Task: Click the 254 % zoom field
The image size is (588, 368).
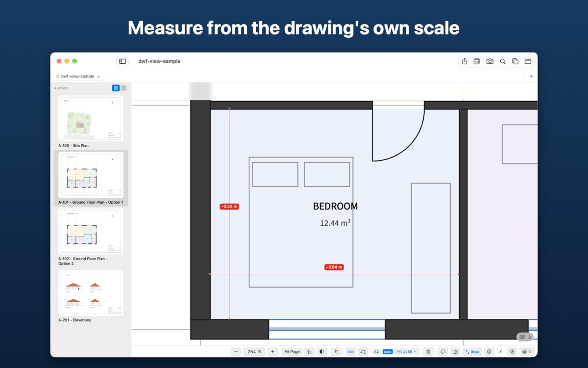Action: click(255, 351)
